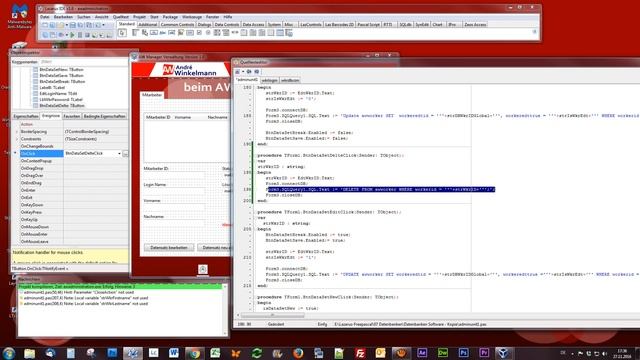Open the OnClick event handler dropdown
Screen dimensions: 640x360
119,153
